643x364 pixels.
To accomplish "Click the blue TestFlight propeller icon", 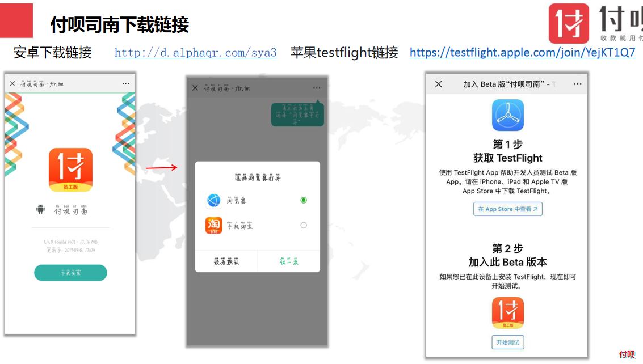I will tap(508, 115).
